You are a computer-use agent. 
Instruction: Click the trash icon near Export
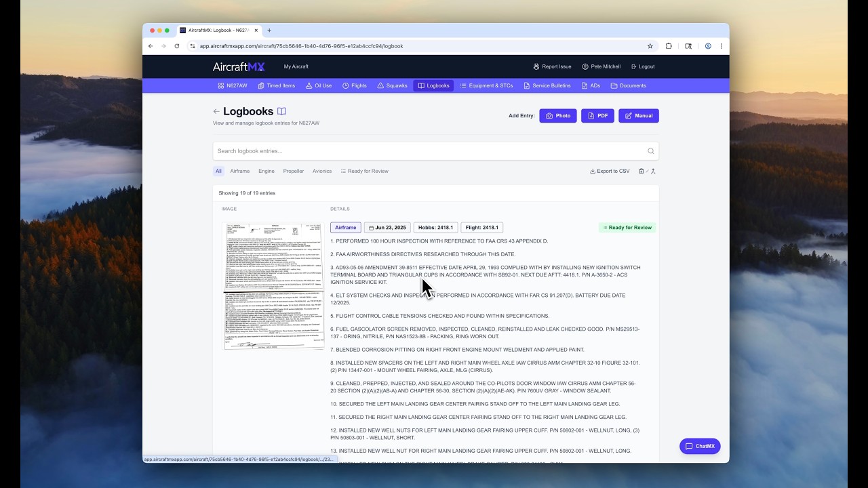click(x=642, y=171)
